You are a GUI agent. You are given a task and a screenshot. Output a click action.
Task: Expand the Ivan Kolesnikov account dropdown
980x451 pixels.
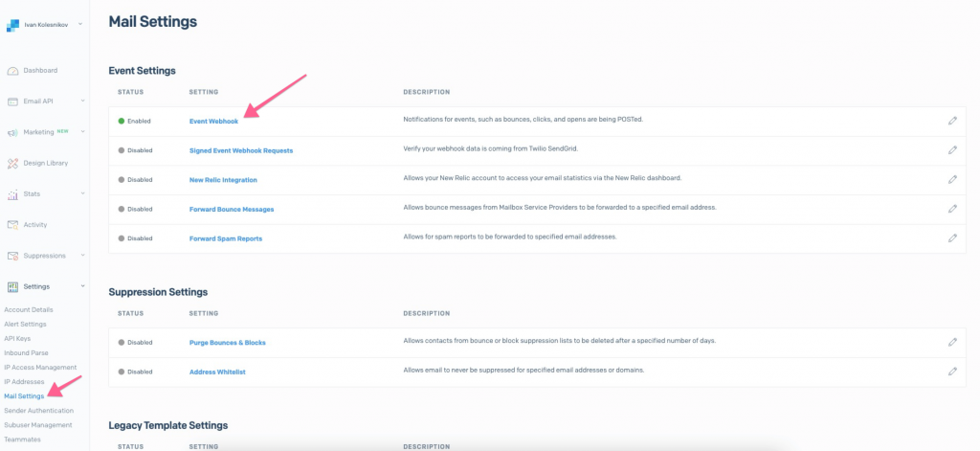pyautogui.click(x=79, y=24)
